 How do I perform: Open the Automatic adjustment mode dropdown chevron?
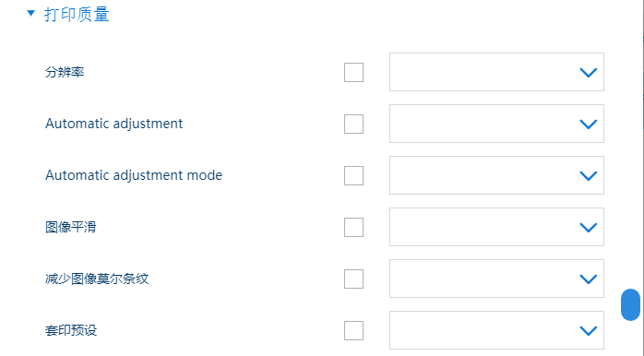coord(588,176)
